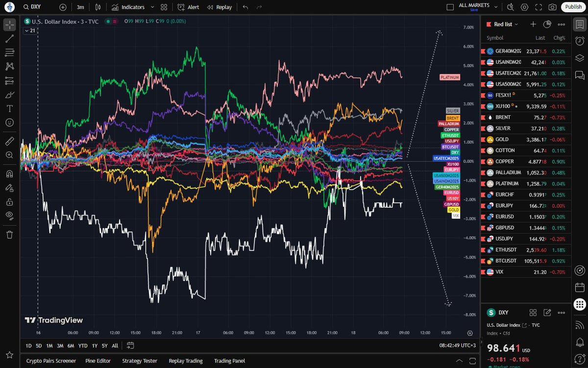Open the candlestick chart type menu
The width and height of the screenshot is (588, 368).
coord(98,7)
